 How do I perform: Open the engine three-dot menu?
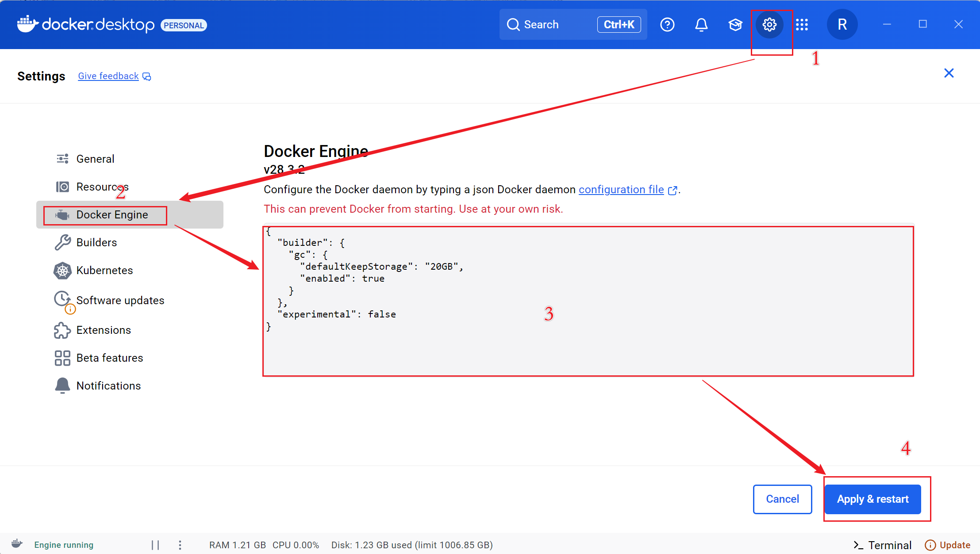pyautogui.click(x=180, y=545)
